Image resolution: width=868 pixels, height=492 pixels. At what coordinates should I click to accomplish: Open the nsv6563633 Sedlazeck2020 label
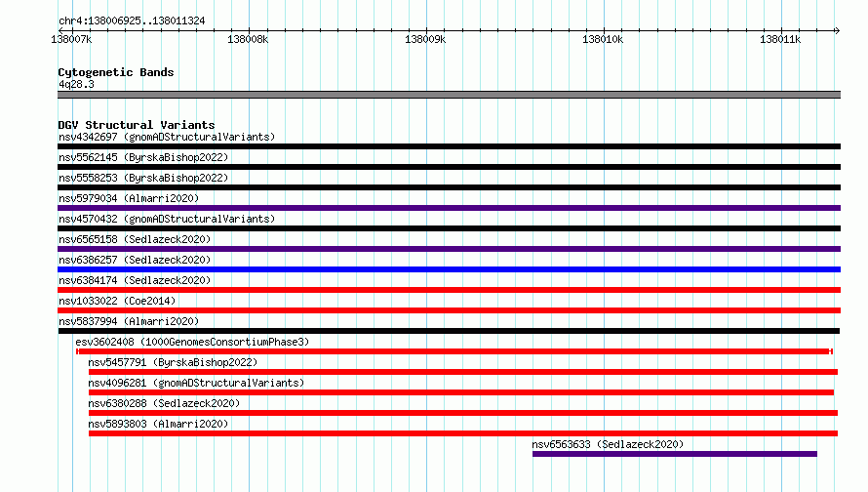point(608,444)
